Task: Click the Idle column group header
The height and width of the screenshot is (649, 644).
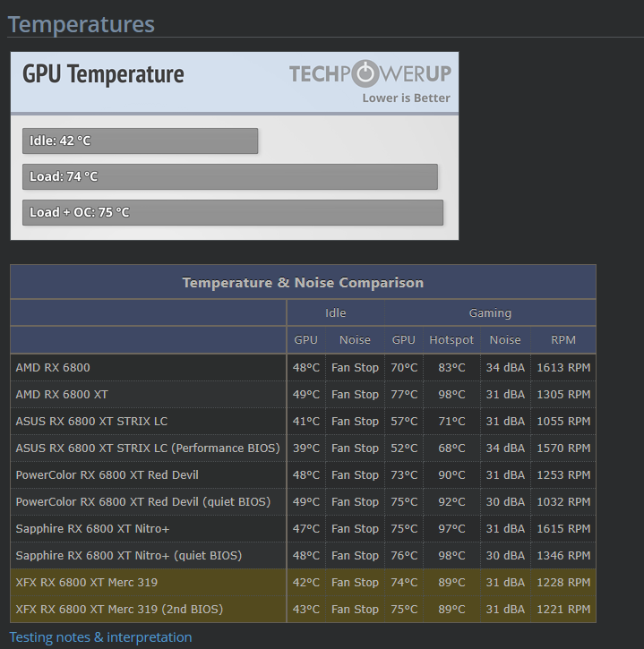Action: 336,313
